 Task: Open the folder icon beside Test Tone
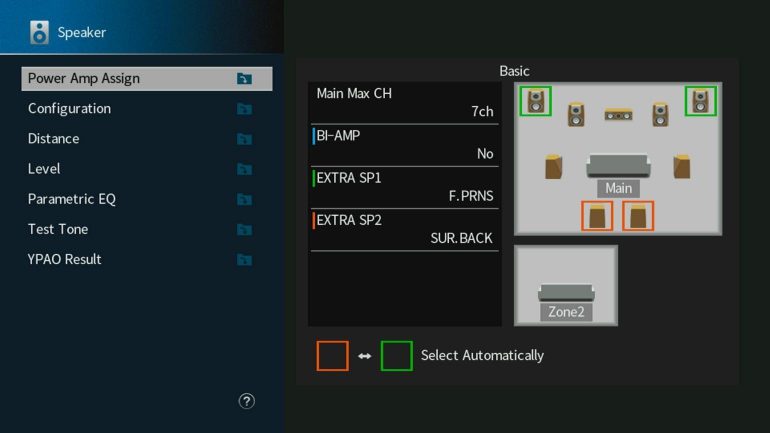[244, 230]
